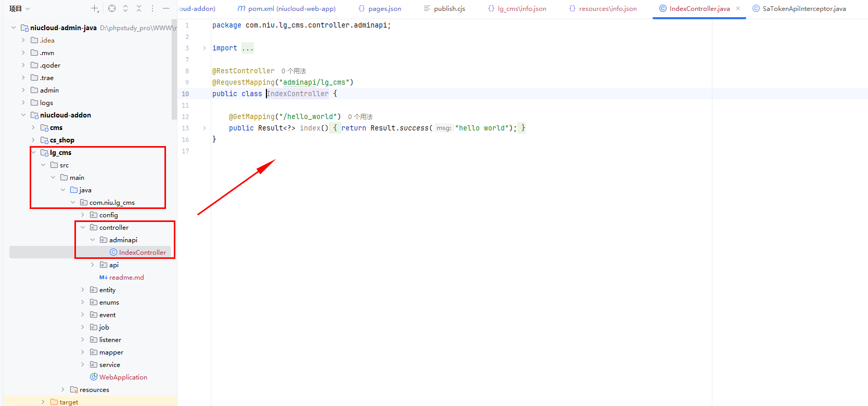Collapse the lg_cms module folder
Viewport: 868px width, 406px height.
click(33, 152)
